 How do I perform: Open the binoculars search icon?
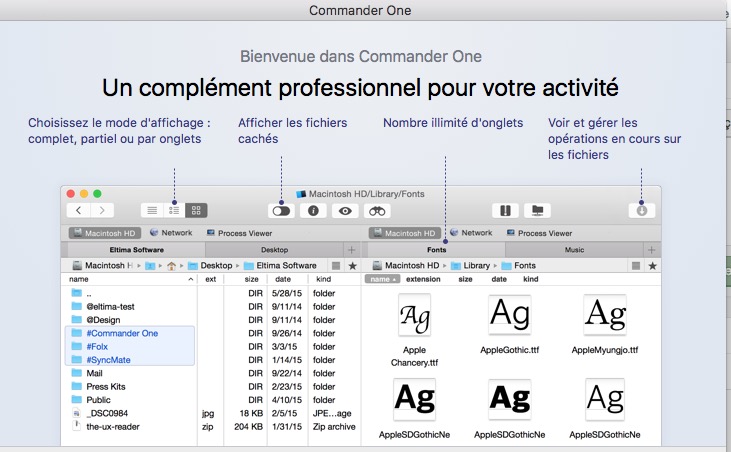click(x=378, y=211)
